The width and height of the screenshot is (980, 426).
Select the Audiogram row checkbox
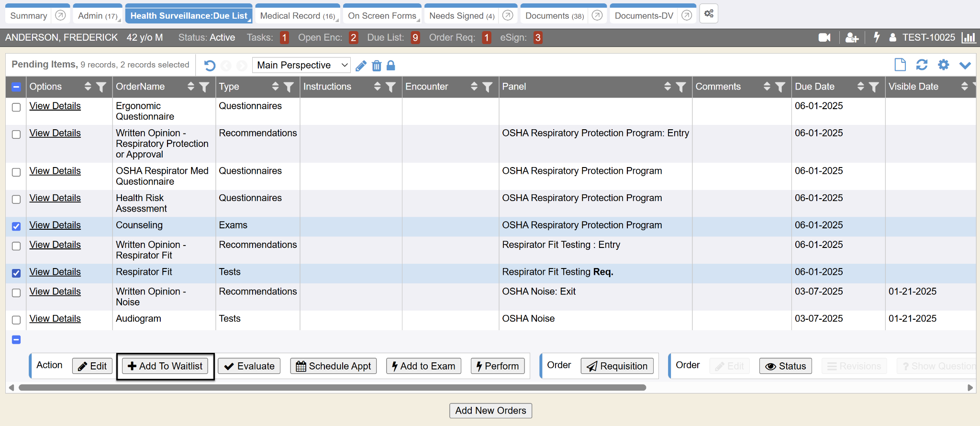[x=16, y=320]
